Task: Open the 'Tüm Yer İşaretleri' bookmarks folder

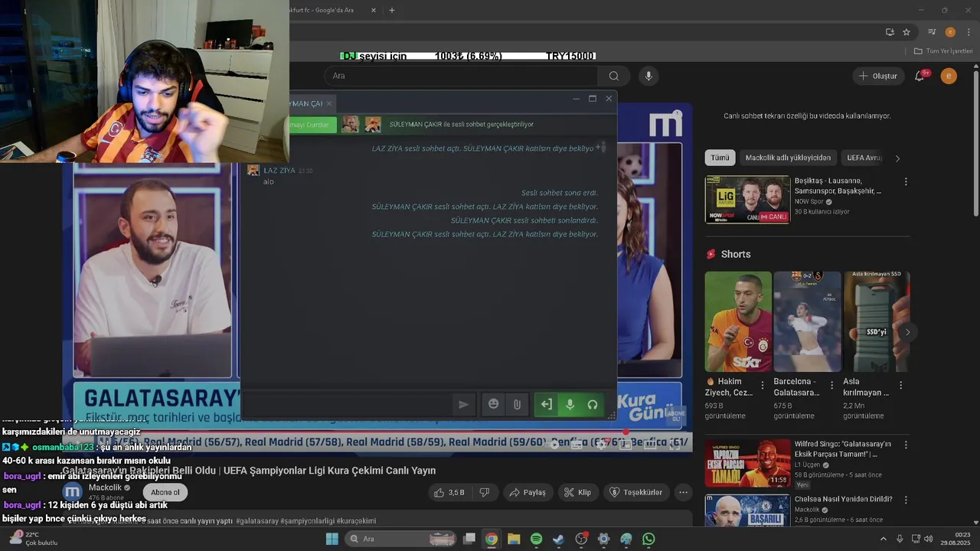Action: tap(943, 51)
